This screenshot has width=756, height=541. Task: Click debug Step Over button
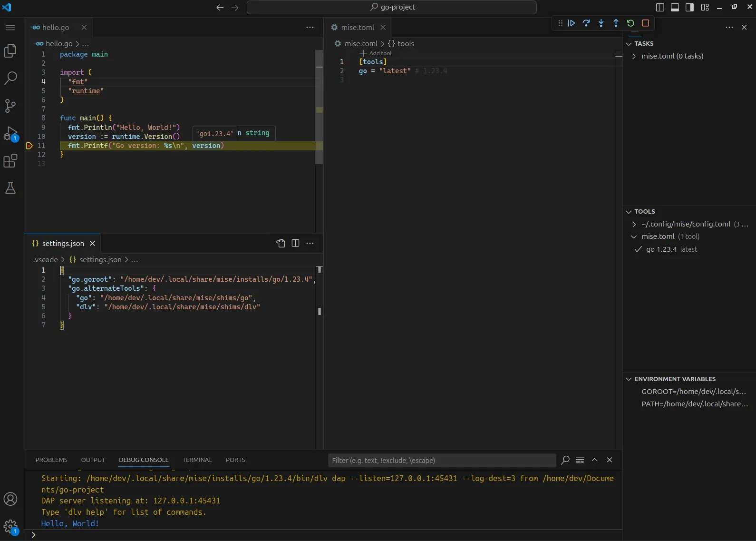point(586,23)
